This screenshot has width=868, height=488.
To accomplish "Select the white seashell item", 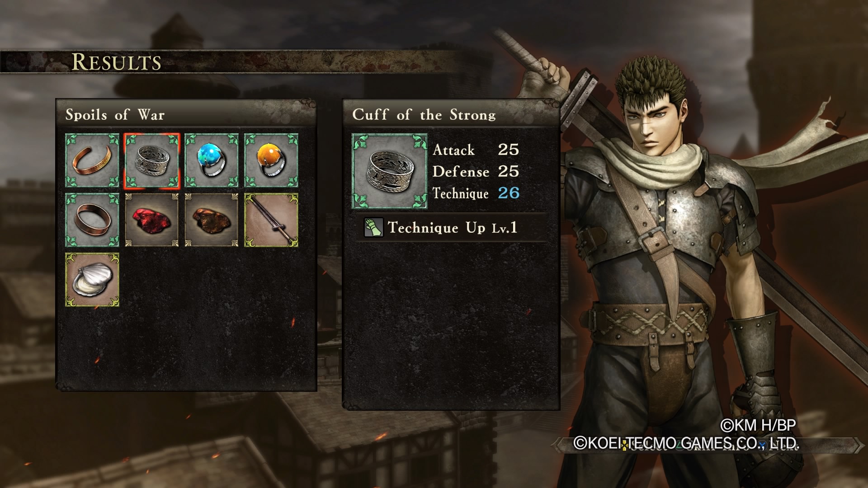I will (92, 280).
